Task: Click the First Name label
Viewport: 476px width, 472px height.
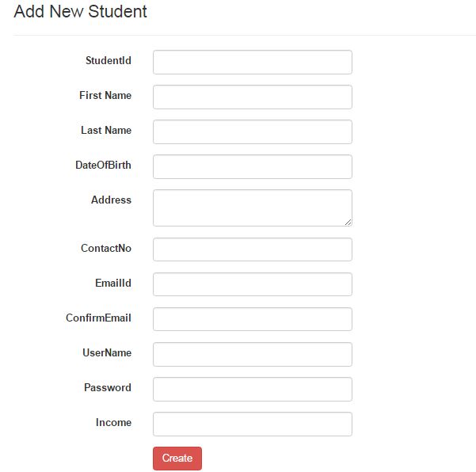Action: click(x=105, y=95)
